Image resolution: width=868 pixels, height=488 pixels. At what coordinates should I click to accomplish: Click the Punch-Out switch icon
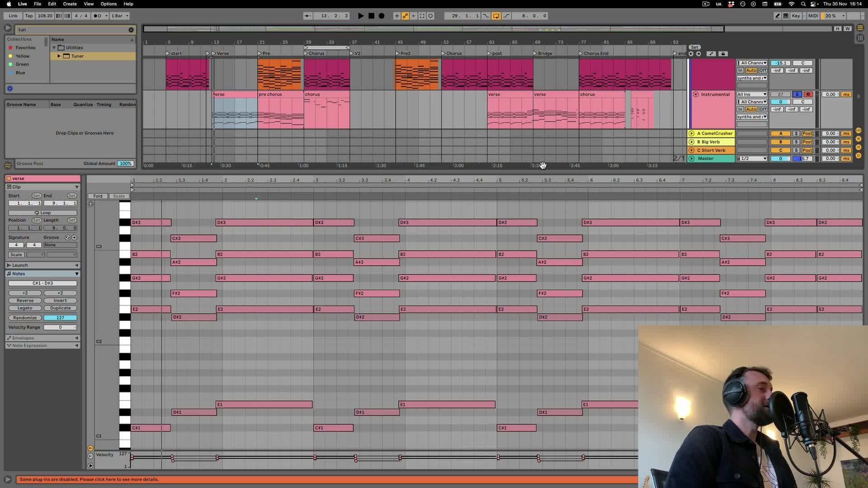tap(506, 16)
